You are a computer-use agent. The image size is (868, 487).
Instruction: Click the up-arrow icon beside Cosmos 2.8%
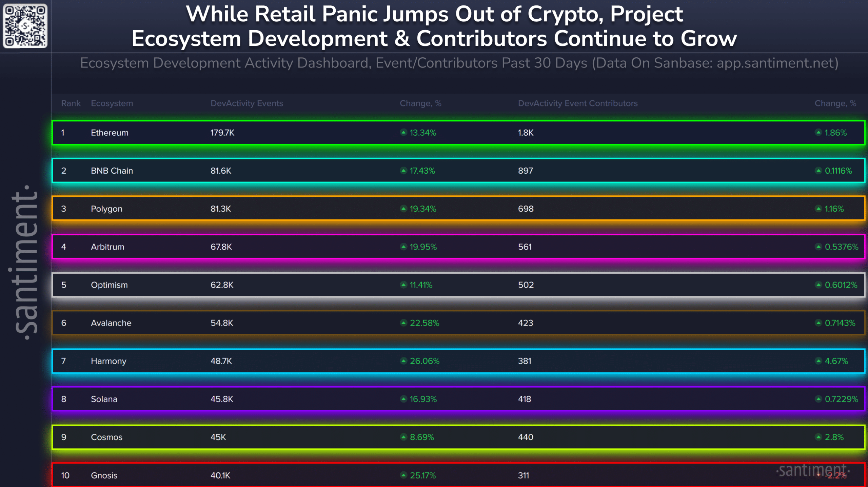click(818, 437)
